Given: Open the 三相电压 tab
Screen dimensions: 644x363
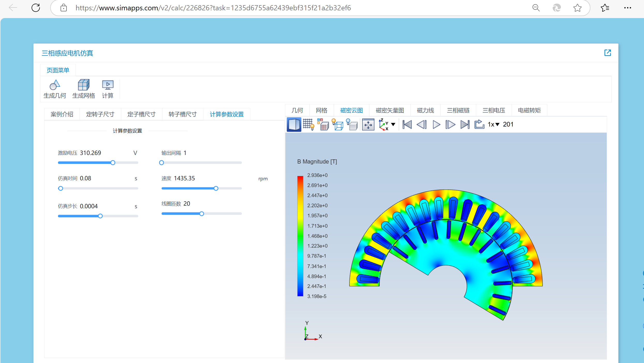Looking at the screenshot, I should tap(494, 110).
